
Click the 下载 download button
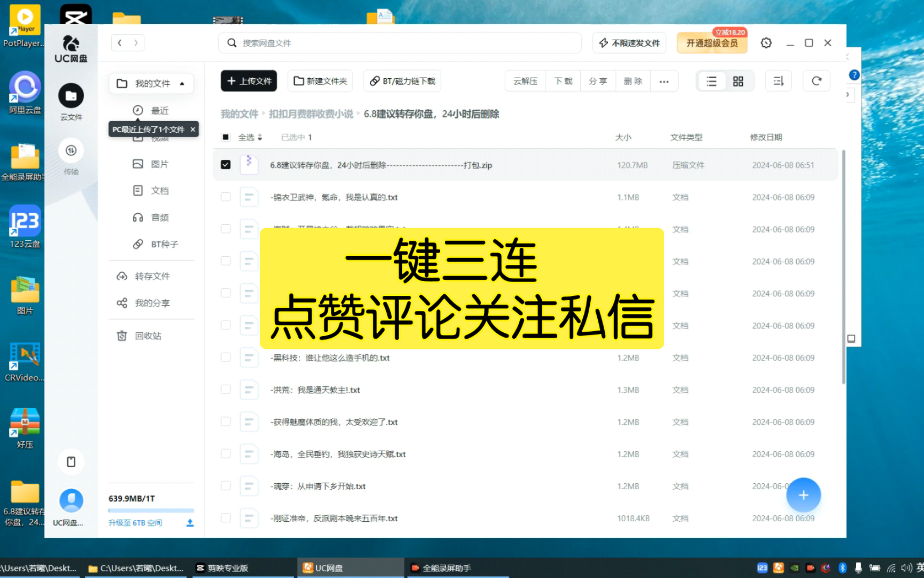(x=563, y=81)
